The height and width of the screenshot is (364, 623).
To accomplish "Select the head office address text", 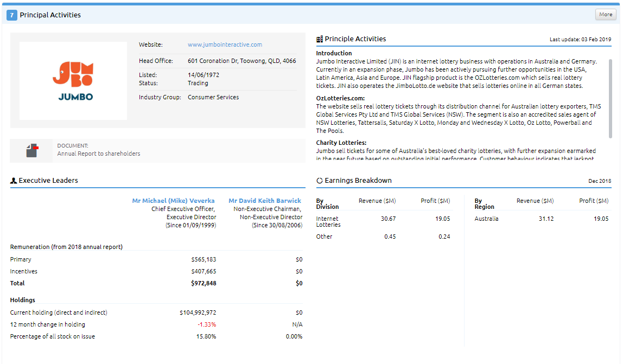I will click(x=241, y=61).
